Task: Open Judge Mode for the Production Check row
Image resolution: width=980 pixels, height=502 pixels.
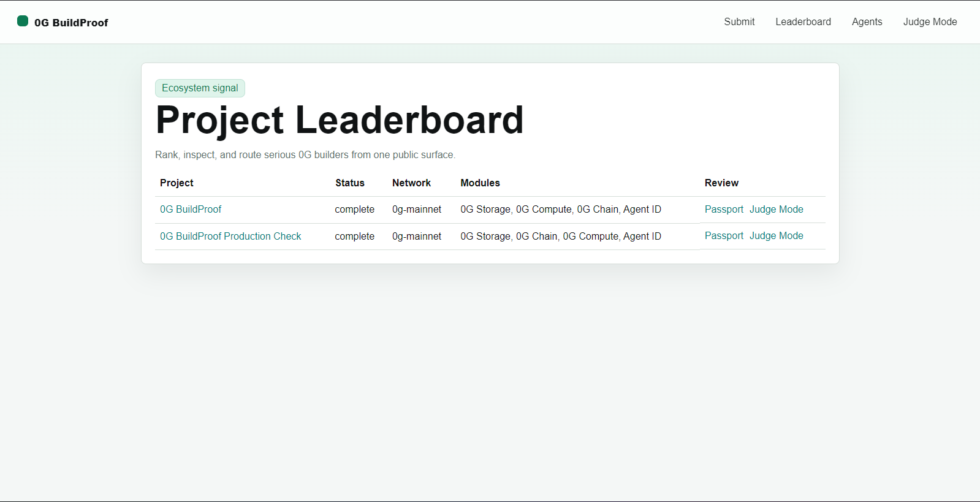Action: [x=776, y=236]
